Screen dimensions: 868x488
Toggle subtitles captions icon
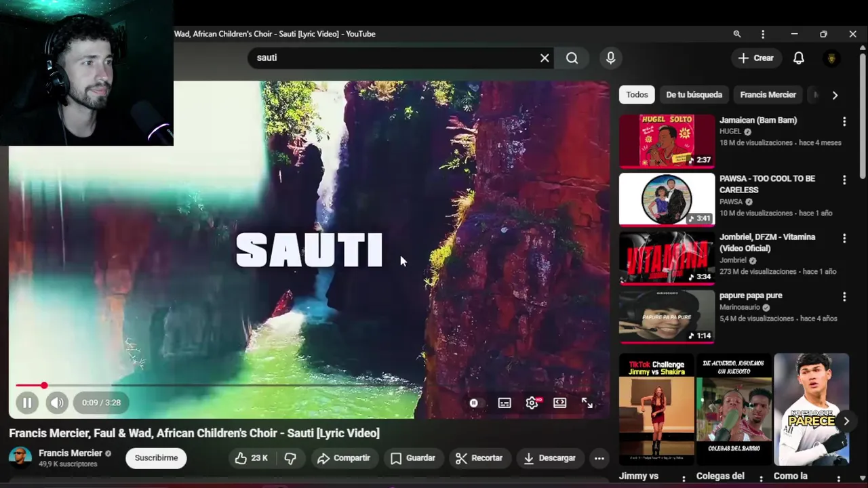point(505,403)
